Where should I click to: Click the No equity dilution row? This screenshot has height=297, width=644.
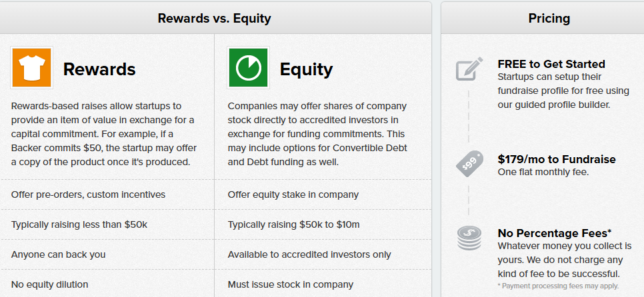point(107,284)
